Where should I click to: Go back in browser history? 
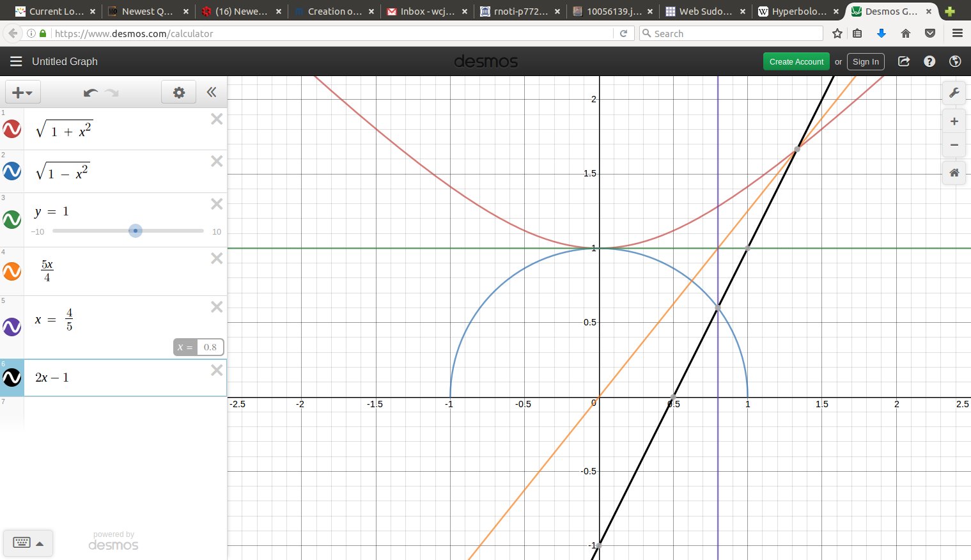pos(12,33)
